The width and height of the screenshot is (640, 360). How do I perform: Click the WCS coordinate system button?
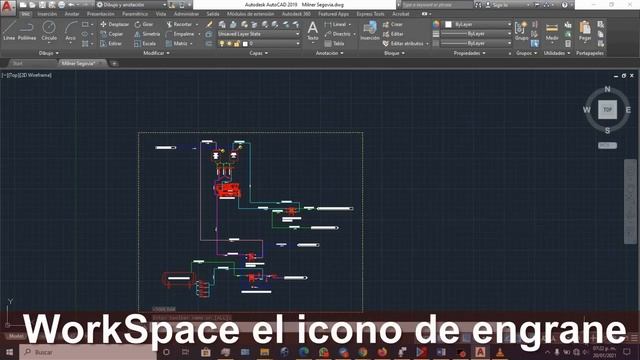(x=607, y=145)
